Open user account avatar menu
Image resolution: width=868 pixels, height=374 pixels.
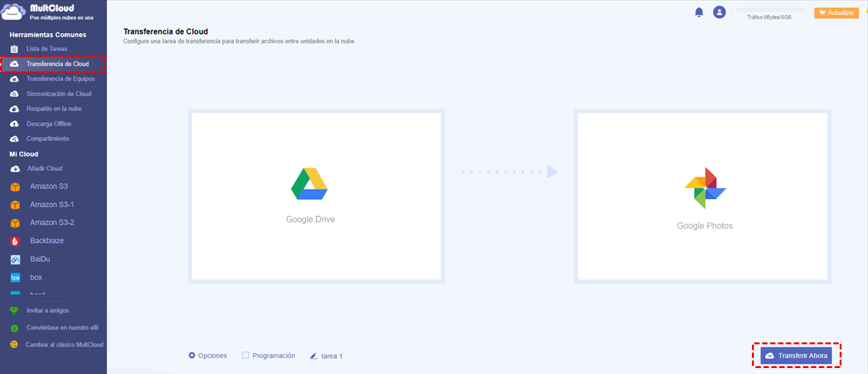[720, 12]
